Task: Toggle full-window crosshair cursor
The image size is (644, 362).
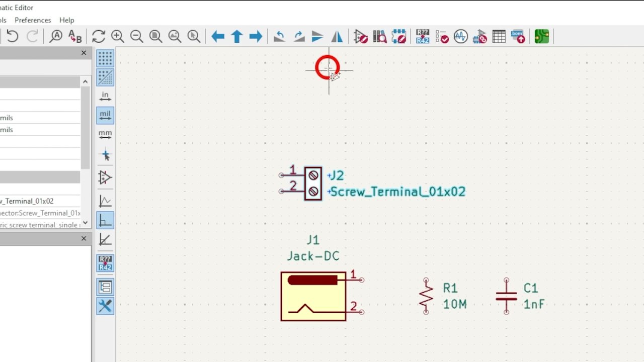Action: [x=105, y=155]
